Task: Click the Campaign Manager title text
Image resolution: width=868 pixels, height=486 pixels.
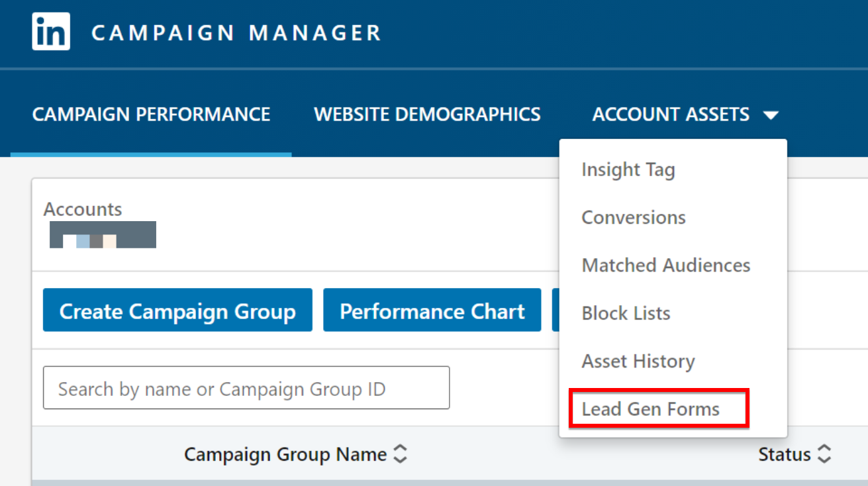Action: [236, 33]
